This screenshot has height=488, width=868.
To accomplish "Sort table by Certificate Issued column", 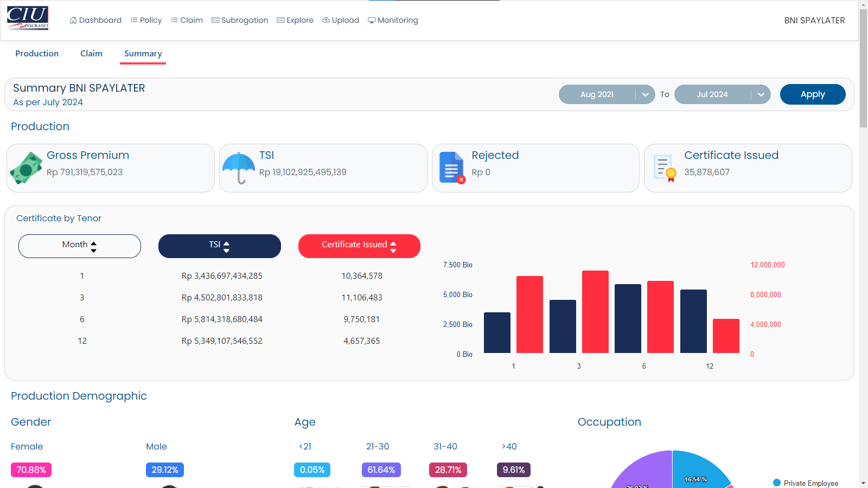I will point(359,246).
